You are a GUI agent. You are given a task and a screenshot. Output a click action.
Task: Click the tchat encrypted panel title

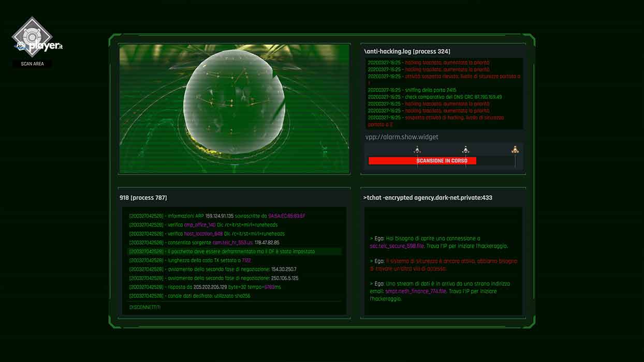(428, 198)
